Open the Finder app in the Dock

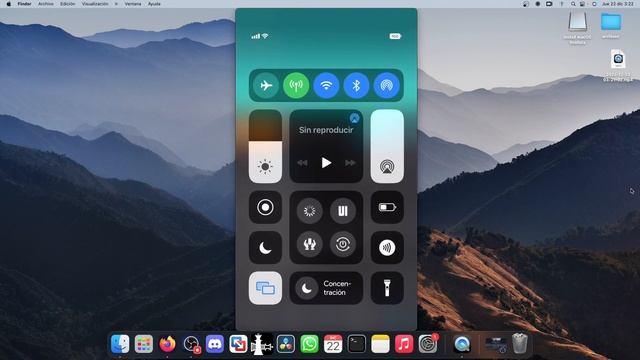pos(120,344)
